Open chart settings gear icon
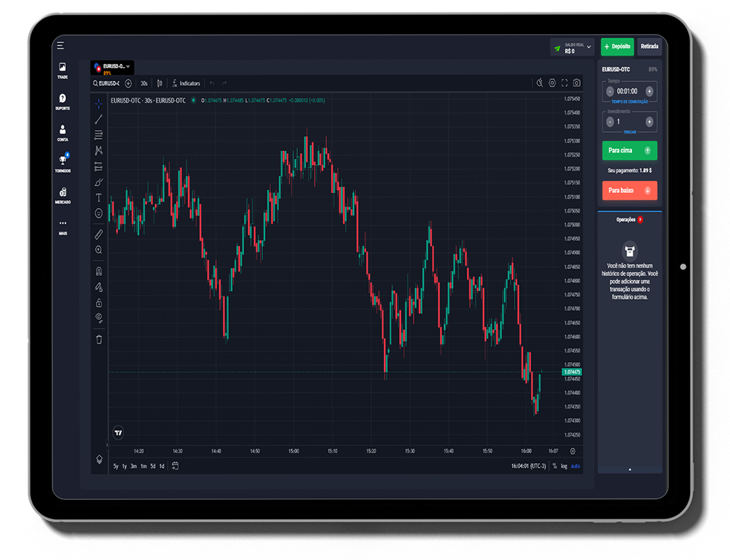730x560 pixels. pyautogui.click(x=551, y=83)
